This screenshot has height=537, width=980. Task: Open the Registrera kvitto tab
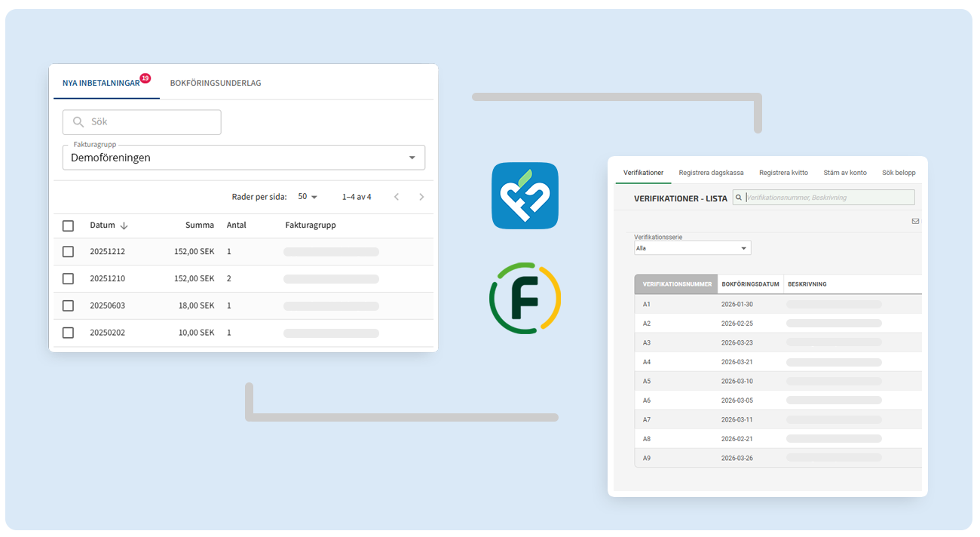[783, 173]
